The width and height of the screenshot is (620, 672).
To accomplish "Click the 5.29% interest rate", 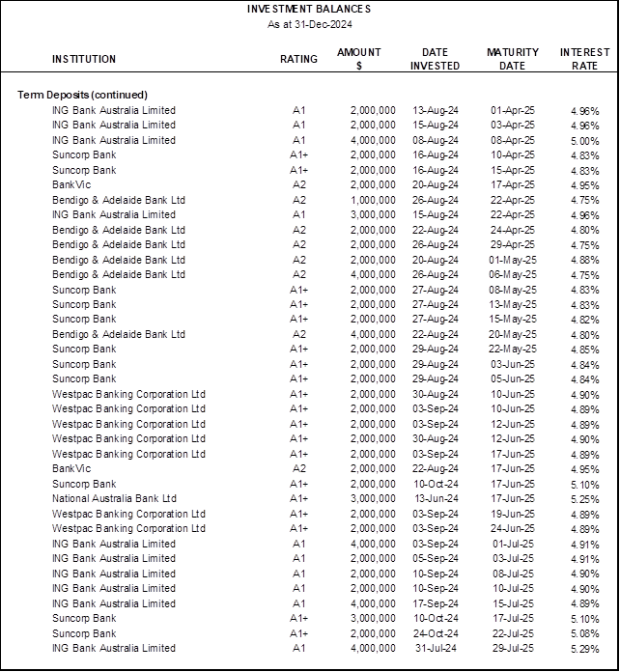I will coord(585,649).
